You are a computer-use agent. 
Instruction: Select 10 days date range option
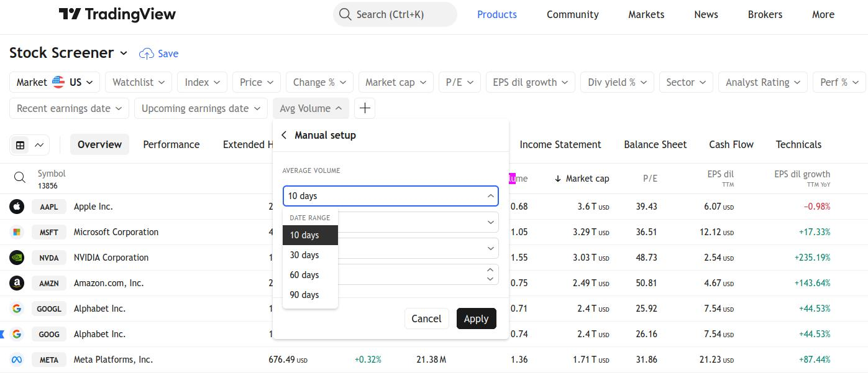310,235
